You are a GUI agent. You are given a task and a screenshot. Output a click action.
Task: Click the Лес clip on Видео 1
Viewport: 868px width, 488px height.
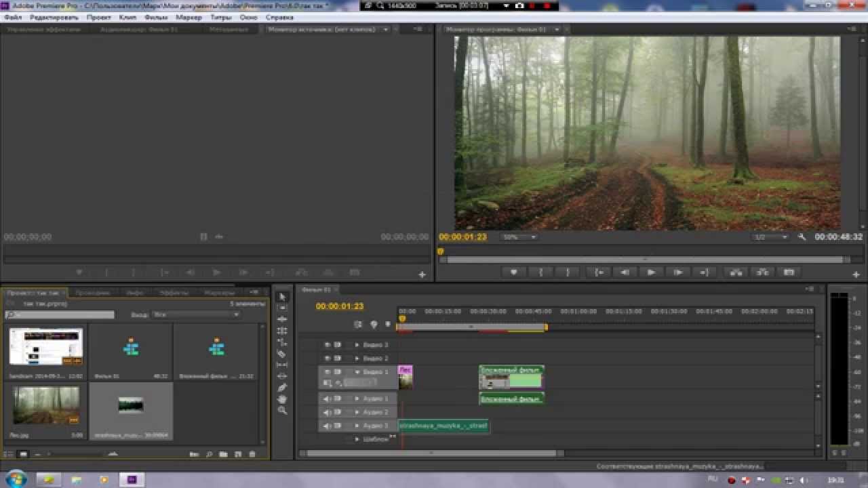[406, 377]
